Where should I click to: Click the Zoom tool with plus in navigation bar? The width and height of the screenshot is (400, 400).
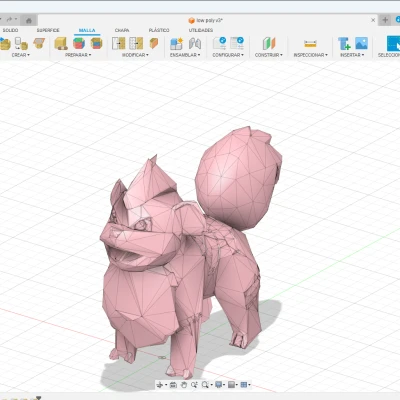click(194, 385)
